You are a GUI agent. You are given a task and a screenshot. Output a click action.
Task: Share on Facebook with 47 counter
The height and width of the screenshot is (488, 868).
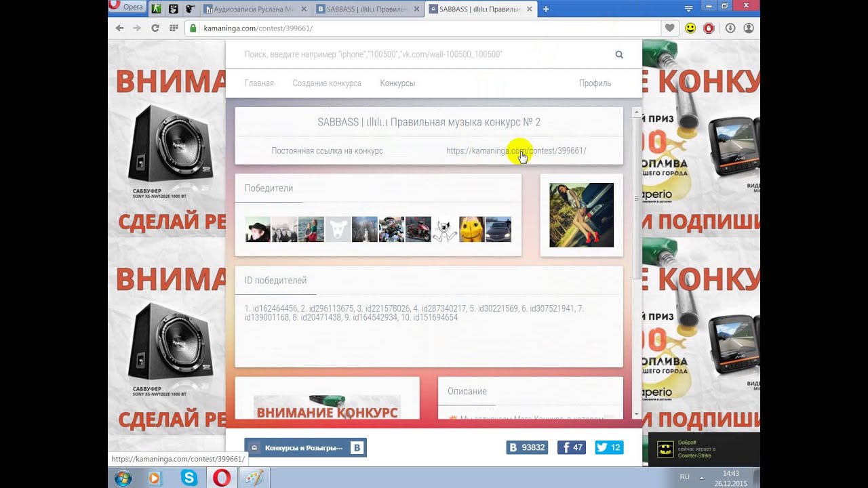click(572, 447)
